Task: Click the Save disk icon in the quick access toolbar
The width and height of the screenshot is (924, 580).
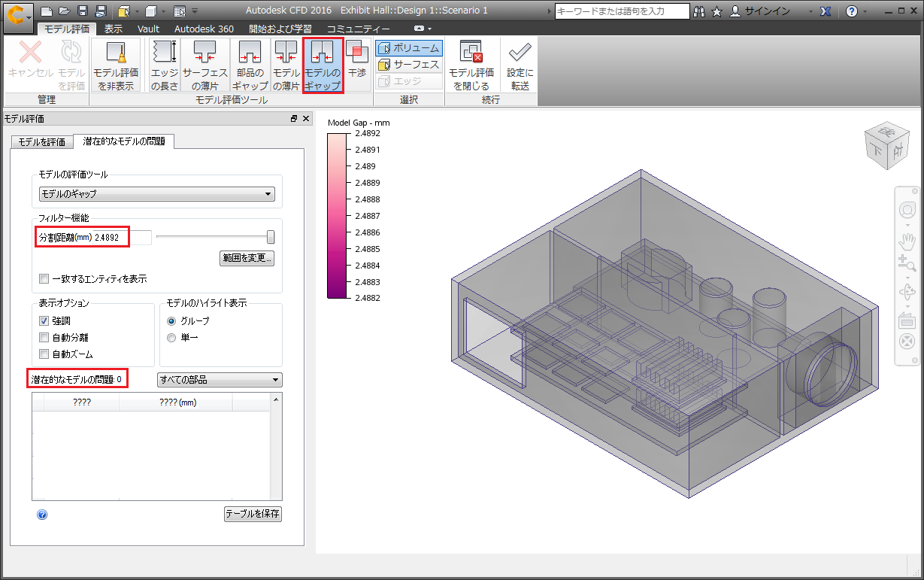Action: (x=83, y=11)
